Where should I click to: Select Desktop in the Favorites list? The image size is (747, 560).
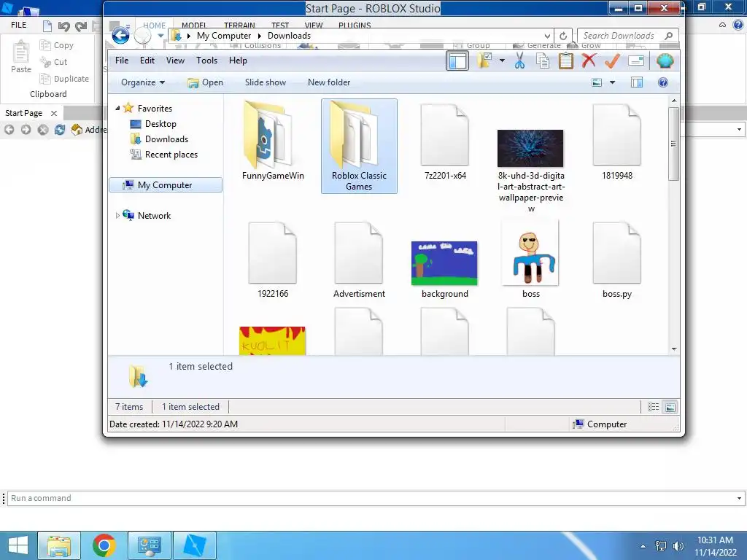[x=153, y=124]
